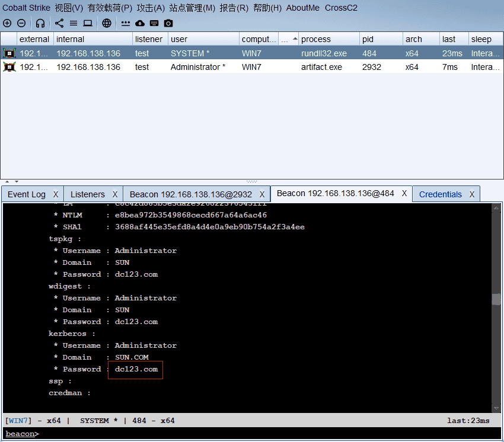Screen dimensions: 504x442
Task: View screenshots via the camera icon
Action: [168, 23]
